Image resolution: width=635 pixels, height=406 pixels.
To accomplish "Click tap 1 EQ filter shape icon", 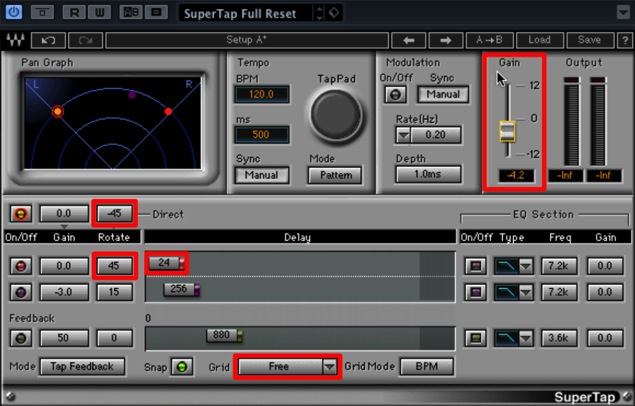I will click(x=507, y=266).
